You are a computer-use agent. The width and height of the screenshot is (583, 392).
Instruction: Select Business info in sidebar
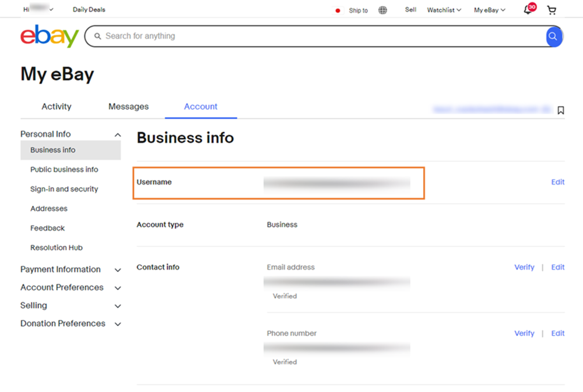click(x=71, y=150)
